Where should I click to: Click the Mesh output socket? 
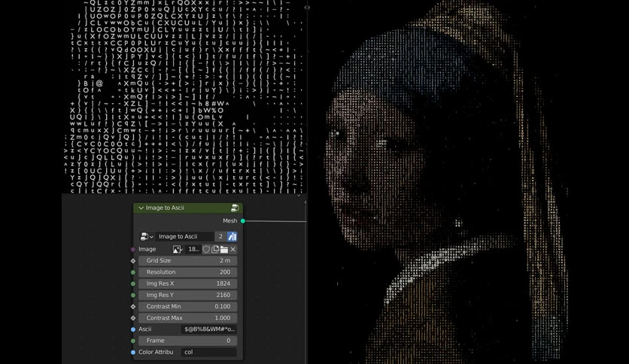pos(243,221)
